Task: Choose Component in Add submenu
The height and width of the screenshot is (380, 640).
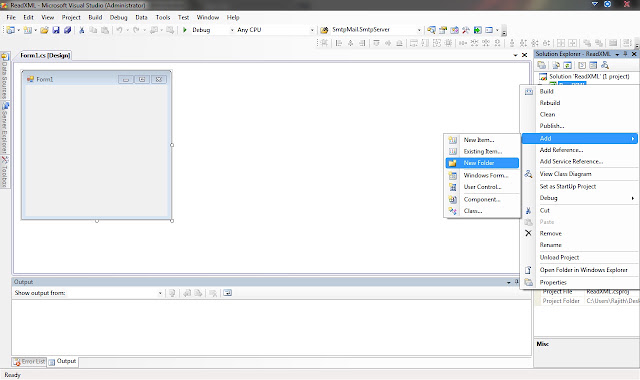Action: (x=482, y=200)
